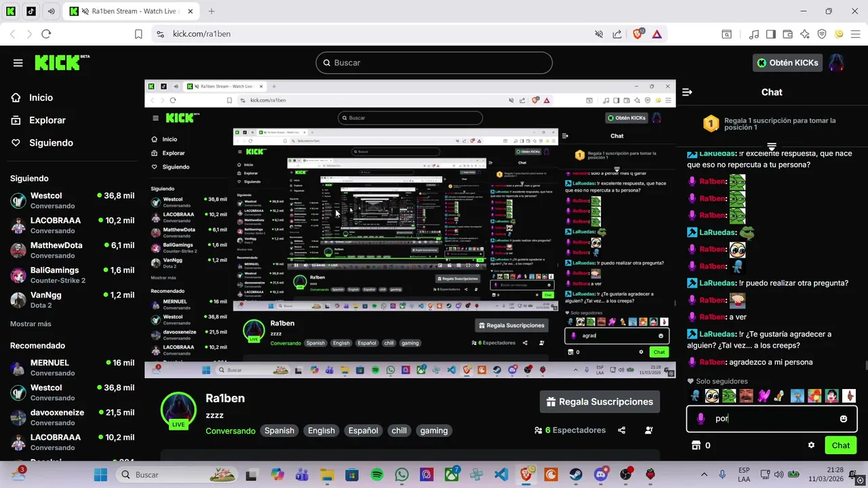Select the Spanish tag
The height and width of the screenshot is (488, 868).
(x=279, y=430)
